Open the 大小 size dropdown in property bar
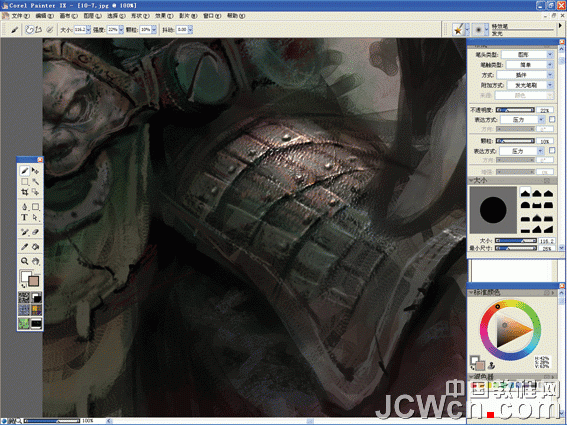 (x=88, y=30)
